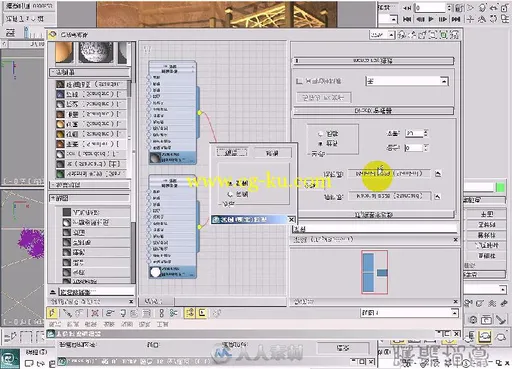Open the parameter panel combo box dropdown arrow

(x=444, y=81)
